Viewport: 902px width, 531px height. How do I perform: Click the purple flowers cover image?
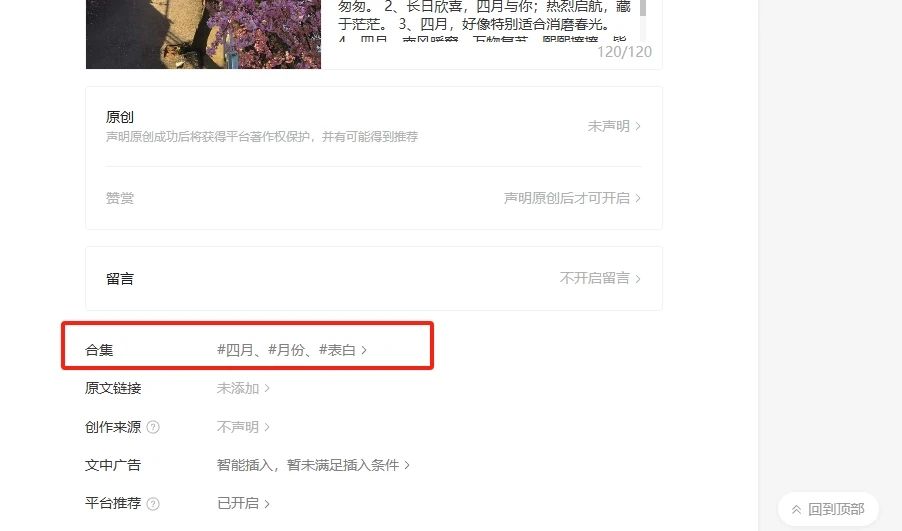click(203, 34)
